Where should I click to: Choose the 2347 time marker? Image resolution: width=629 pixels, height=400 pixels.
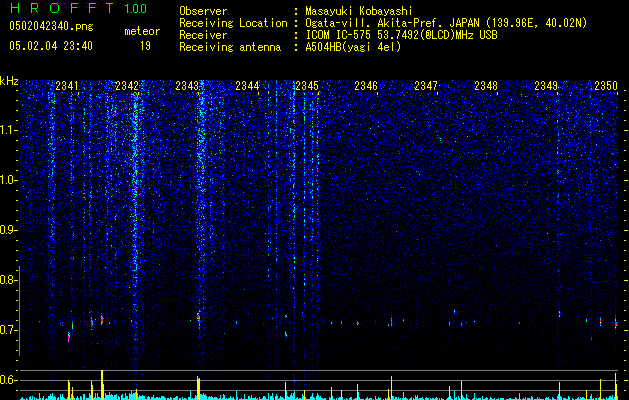coord(426,86)
